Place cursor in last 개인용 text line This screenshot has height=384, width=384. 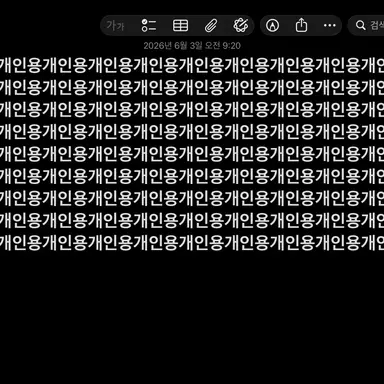(192, 242)
